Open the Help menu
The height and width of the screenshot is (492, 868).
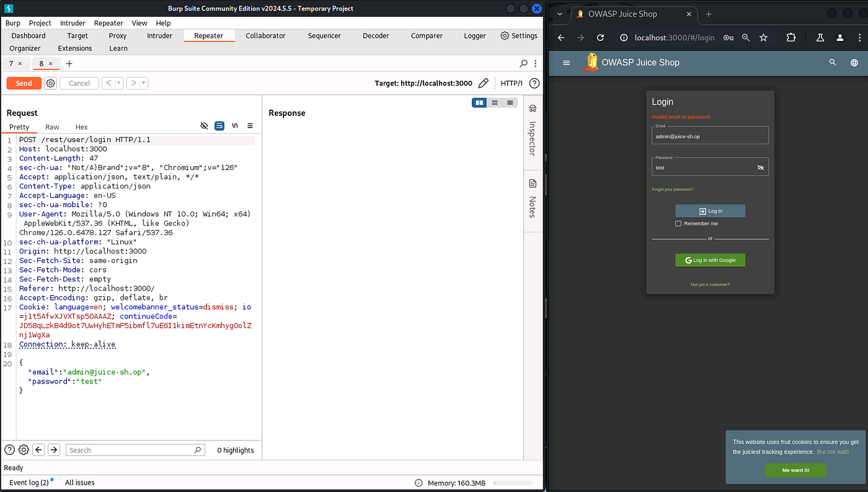pos(163,23)
